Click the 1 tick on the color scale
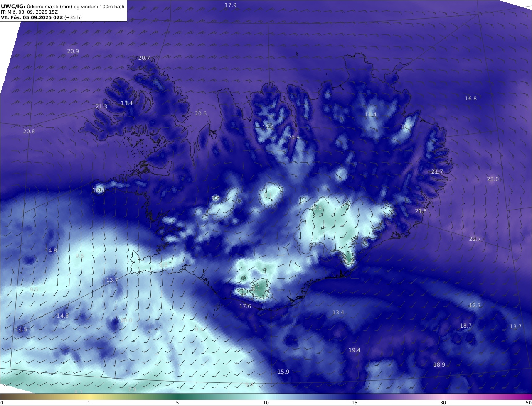The height and width of the screenshot is (406, 532). click(89, 403)
